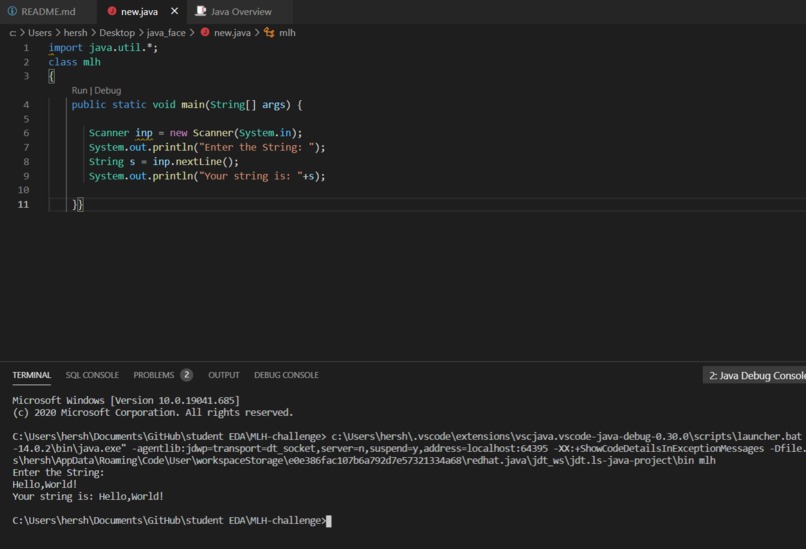Click the Run code lens above main
The width and height of the screenshot is (806, 549).
[79, 90]
